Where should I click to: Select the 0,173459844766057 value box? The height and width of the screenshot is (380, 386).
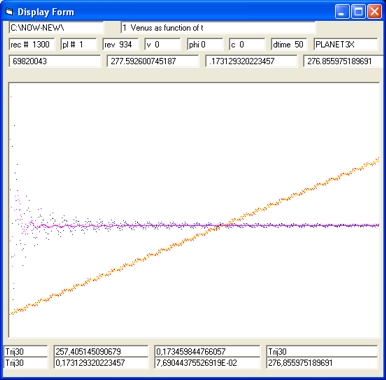pos(207,351)
